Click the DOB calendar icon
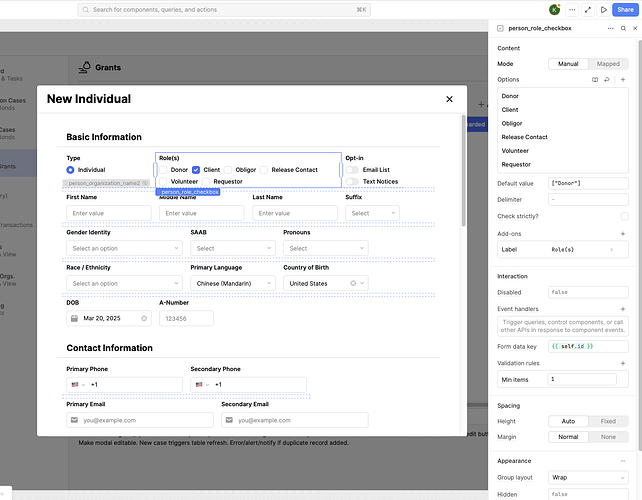 74,319
